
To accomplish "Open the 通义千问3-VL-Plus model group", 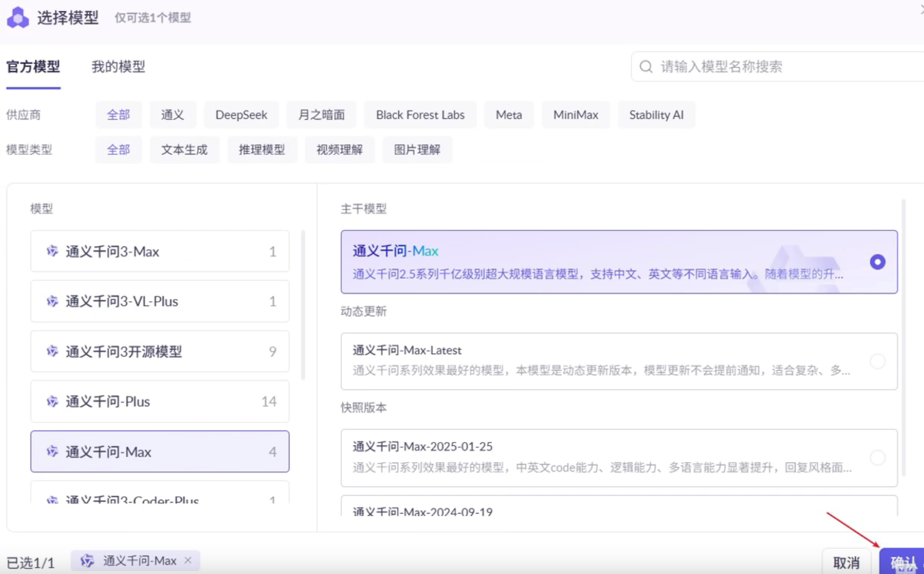I will click(x=160, y=301).
